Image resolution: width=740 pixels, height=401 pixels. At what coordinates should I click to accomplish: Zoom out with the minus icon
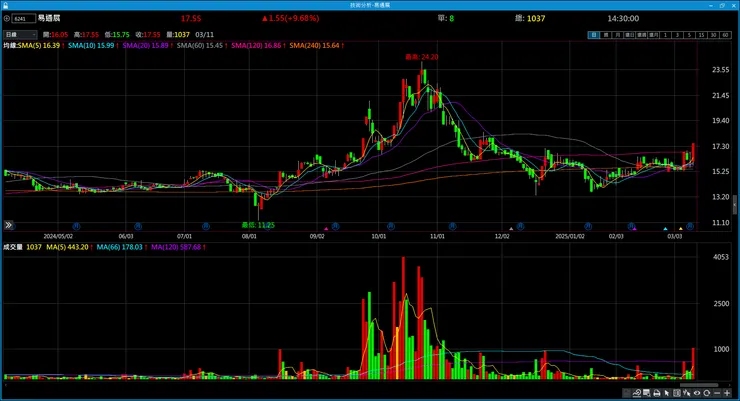[x=717, y=393]
